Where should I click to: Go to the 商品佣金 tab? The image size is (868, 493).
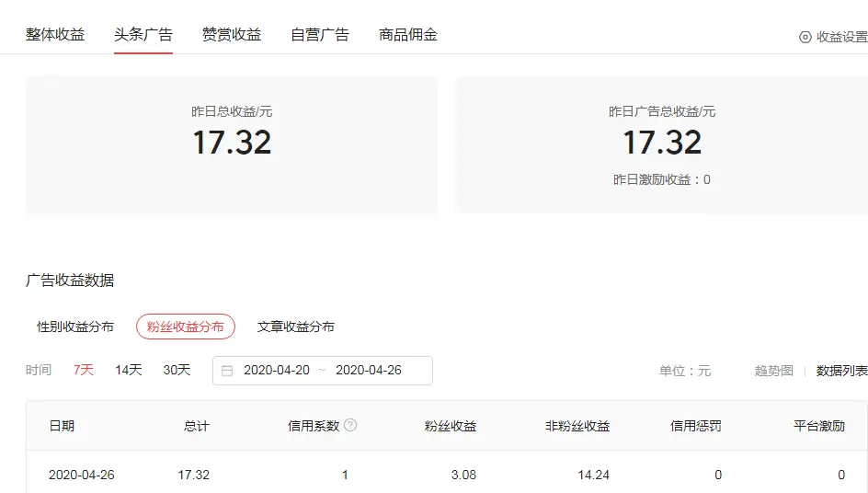pyautogui.click(x=408, y=35)
